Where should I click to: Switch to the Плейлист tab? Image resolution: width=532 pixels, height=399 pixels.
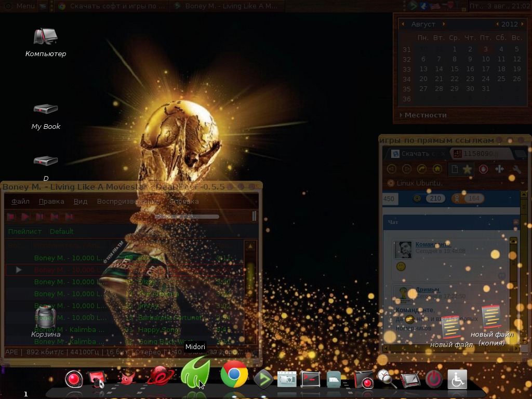coord(25,231)
